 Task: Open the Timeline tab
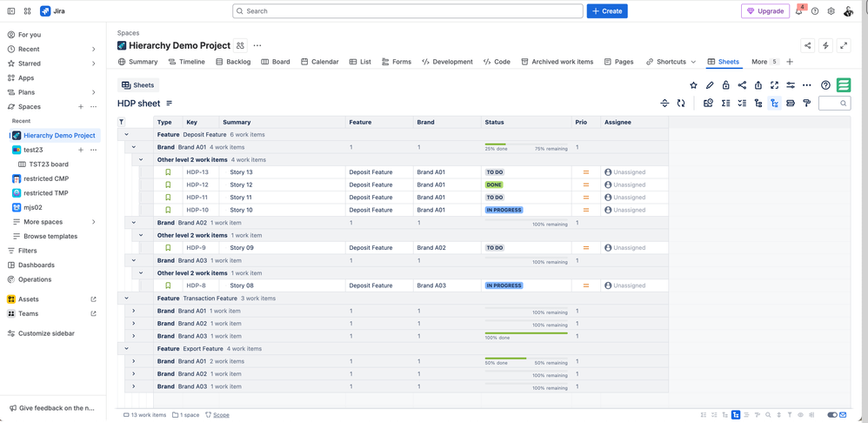tap(186, 62)
